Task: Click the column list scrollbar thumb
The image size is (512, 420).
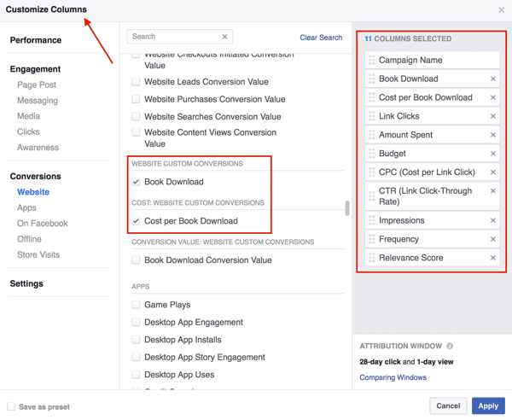Action: pos(347,208)
